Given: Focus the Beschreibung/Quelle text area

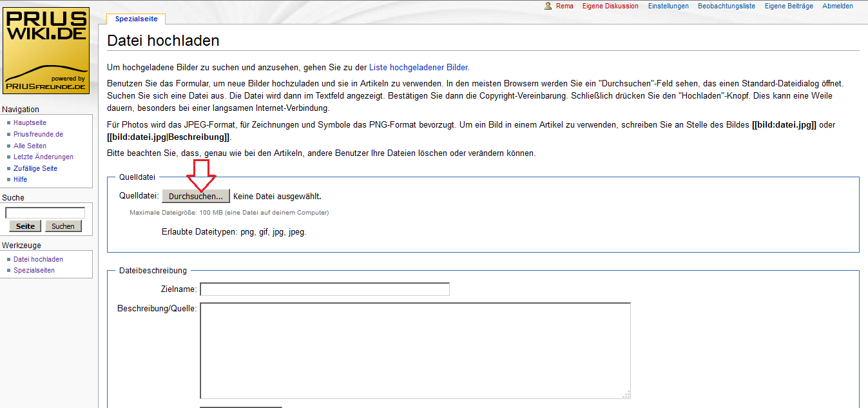Looking at the screenshot, I should (415, 351).
